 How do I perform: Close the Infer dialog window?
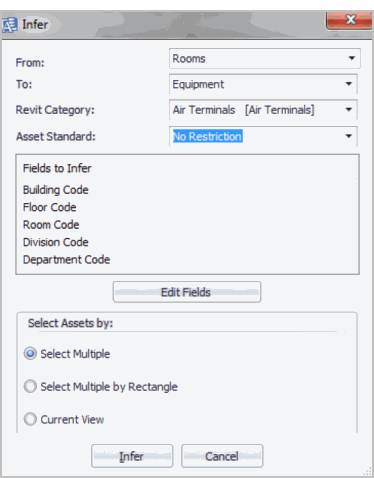click(349, 20)
